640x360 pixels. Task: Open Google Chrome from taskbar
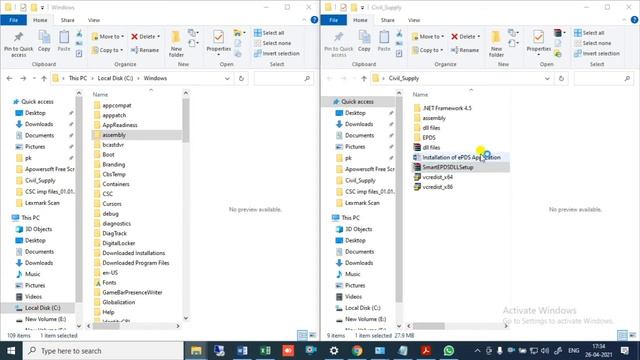click(x=357, y=351)
